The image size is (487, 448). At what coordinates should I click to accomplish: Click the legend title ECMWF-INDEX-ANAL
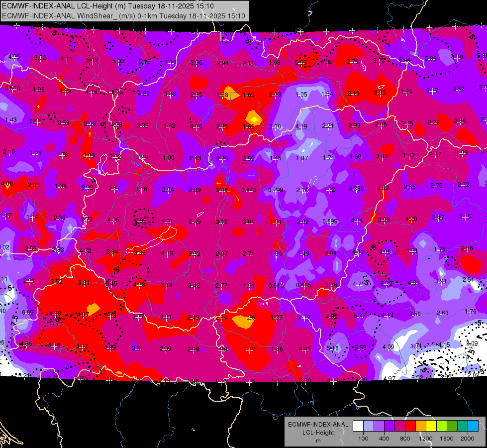[x=318, y=425]
